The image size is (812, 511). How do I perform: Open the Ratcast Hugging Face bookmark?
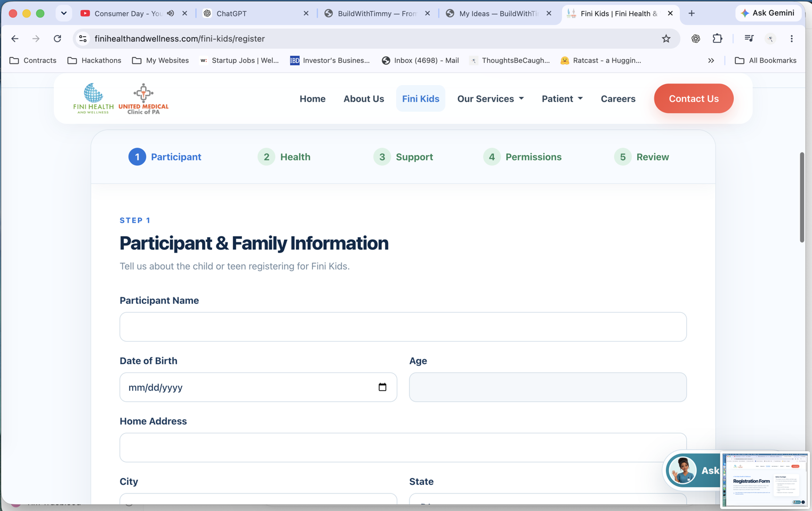coord(601,60)
